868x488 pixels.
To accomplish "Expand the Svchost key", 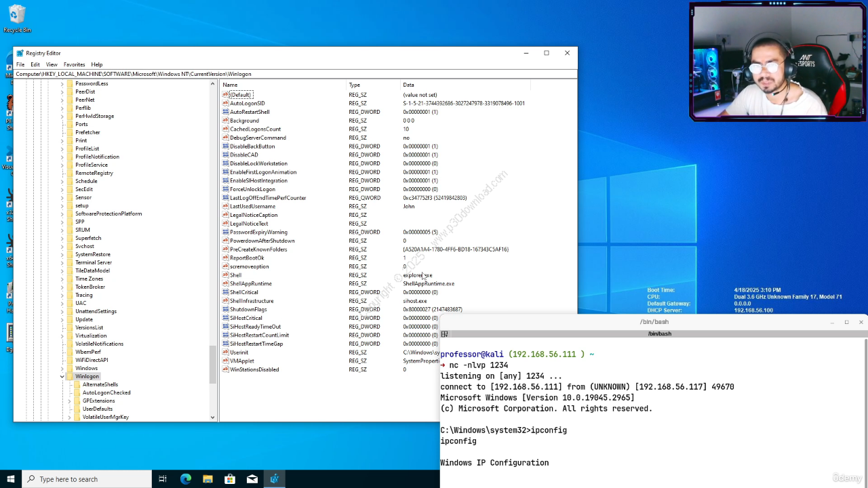I will [x=62, y=246].
